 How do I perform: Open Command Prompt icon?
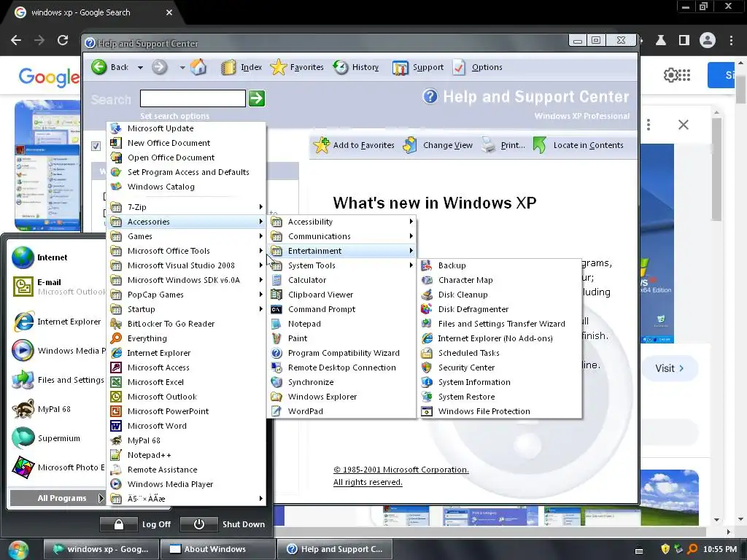(x=276, y=309)
